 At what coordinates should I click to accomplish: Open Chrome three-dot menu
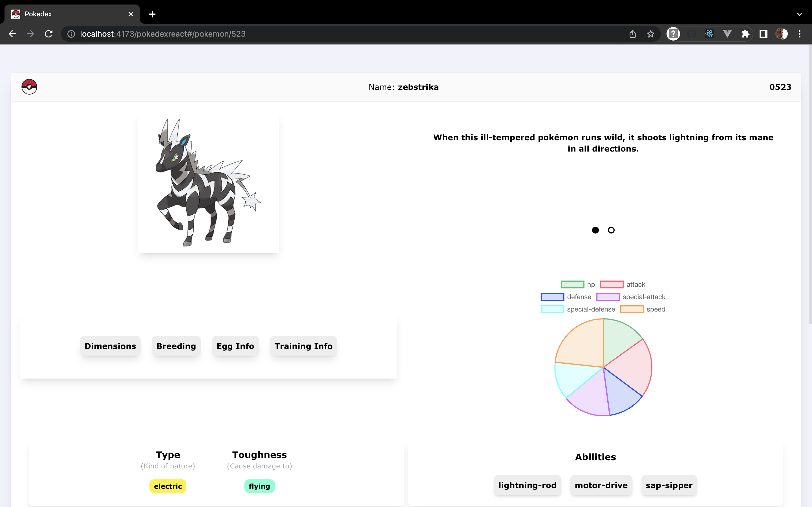[x=800, y=34]
